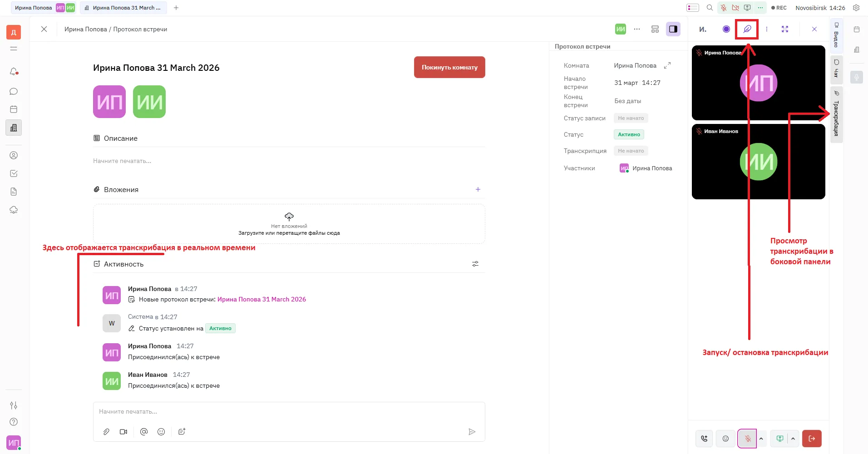Screen dimensions: 868x454
Task: Switch the protocol layout view icon
Action: pyautogui.click(x=655, y=29)
